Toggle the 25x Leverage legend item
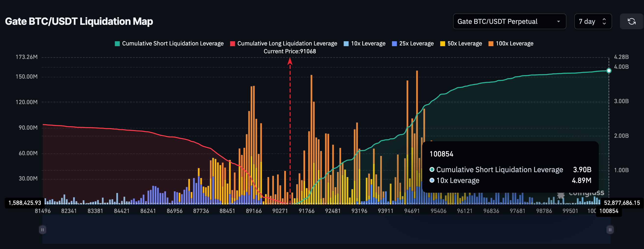Screen dimensions: 644x249 pos(413,43)
